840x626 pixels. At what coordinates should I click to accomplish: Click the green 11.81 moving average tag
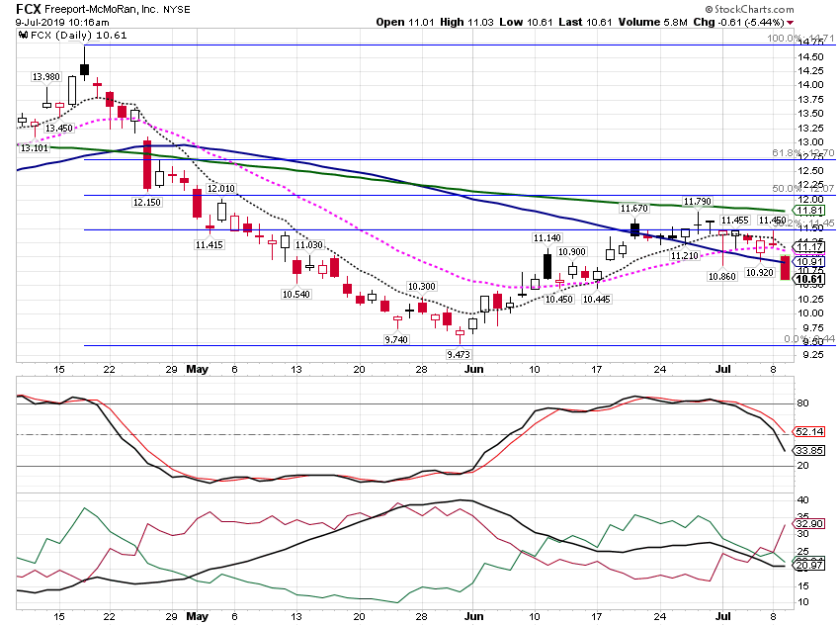click(809, 210)
